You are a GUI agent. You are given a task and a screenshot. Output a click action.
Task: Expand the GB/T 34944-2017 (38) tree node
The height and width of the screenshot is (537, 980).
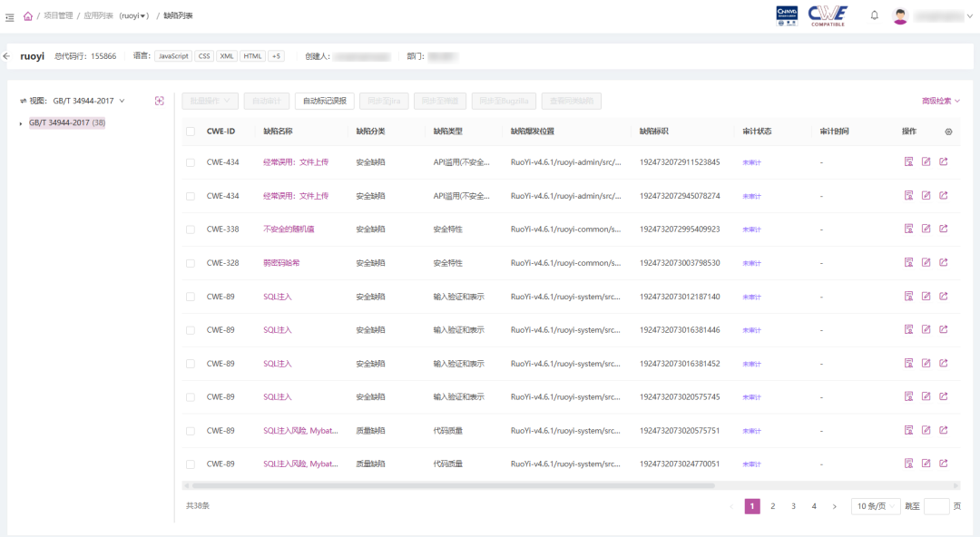[21, 123]
